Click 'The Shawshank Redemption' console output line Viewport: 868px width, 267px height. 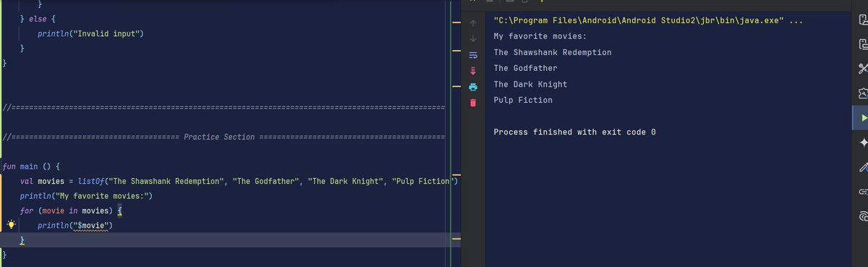[553, 52]
